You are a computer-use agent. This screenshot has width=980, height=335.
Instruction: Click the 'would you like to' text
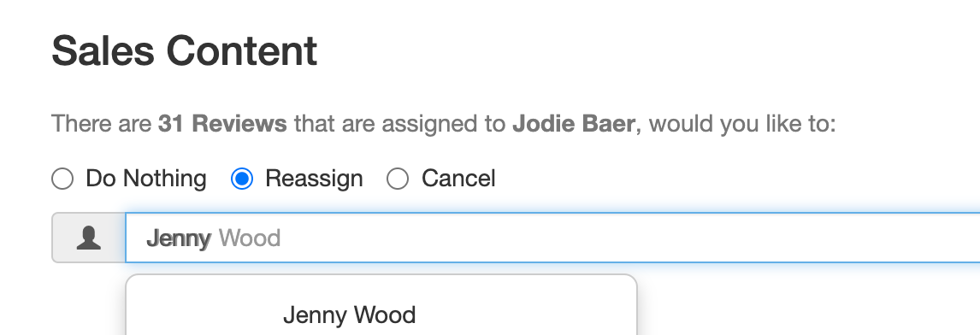tap(742, 124)
